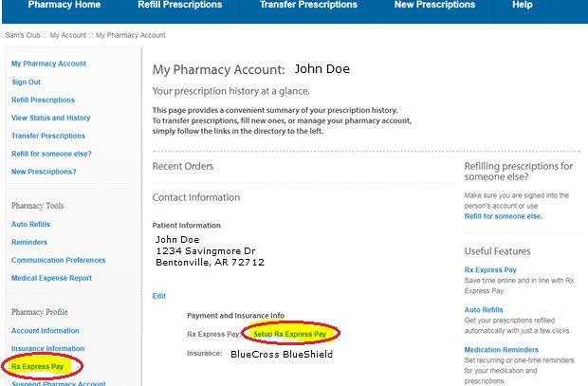Screen dimensions: 588x386
Task: View the Medical Expense Report
Action: [51, 278]
